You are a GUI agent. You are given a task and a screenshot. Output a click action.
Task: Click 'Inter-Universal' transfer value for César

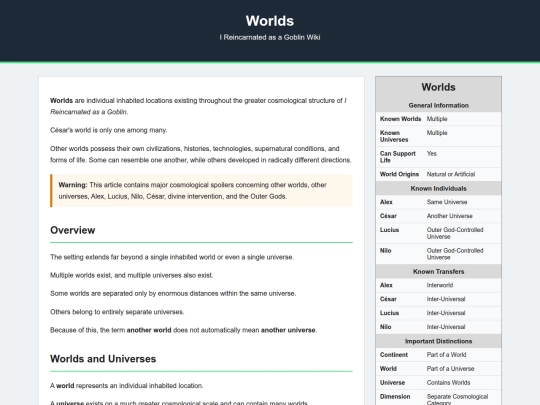pyautogui.click(x=446, y=299)
